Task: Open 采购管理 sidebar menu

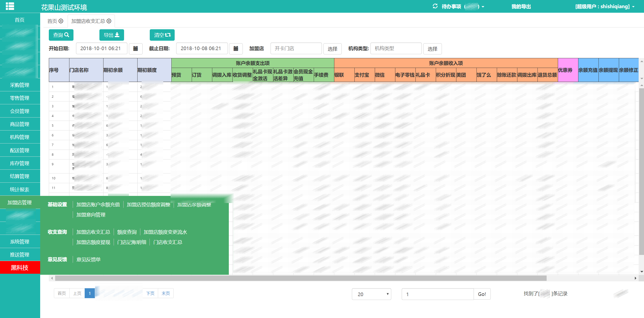Action: pos(20,85)
